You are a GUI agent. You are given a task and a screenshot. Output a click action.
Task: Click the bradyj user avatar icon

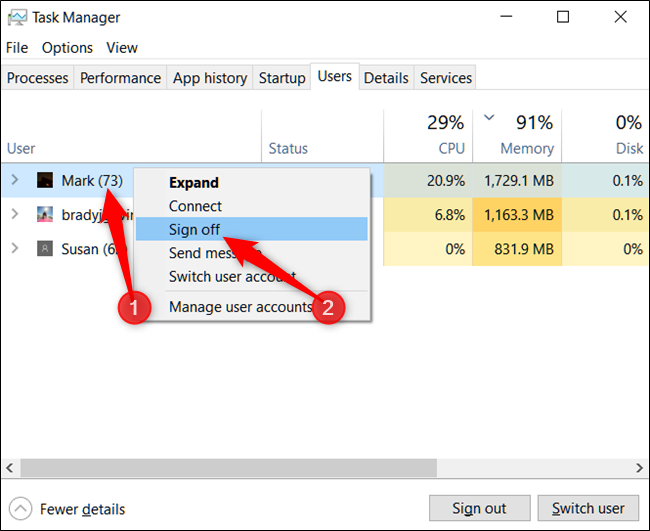45,214
